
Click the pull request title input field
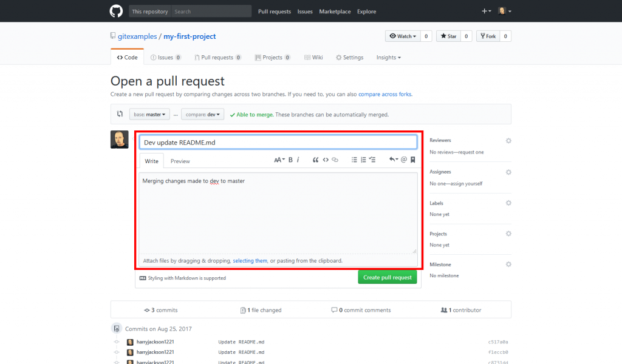click(278, 141)
